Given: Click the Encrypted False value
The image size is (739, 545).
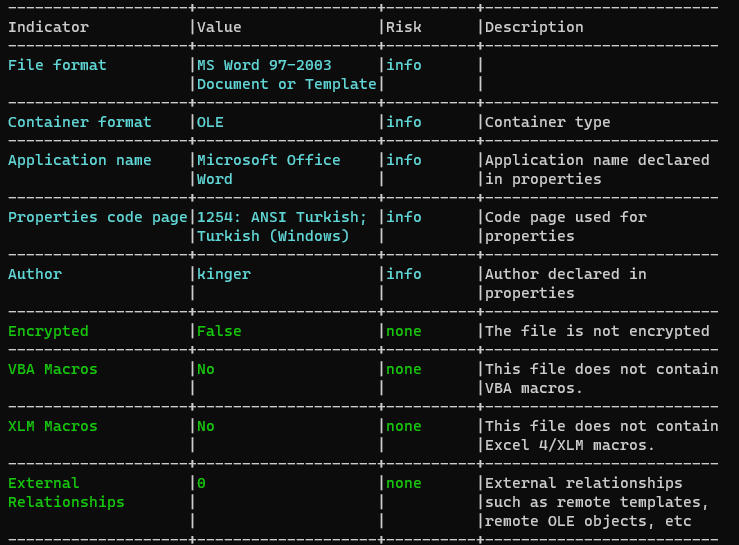Looking at the screenshot, I should (x=219, y=331).
